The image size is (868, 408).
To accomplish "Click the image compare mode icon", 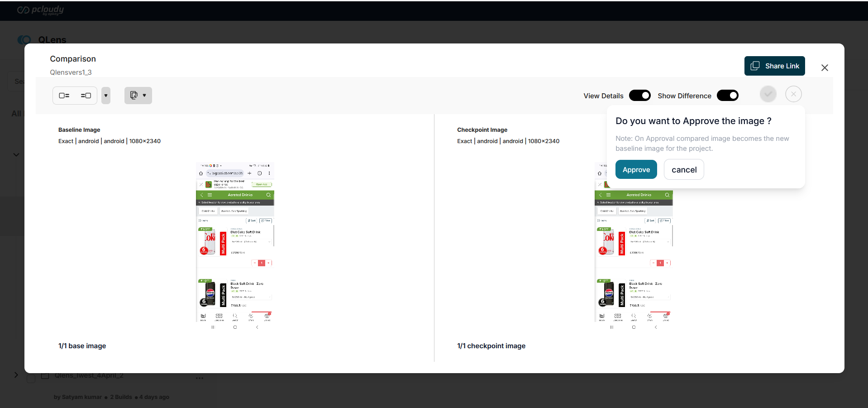I will point(134,96).
